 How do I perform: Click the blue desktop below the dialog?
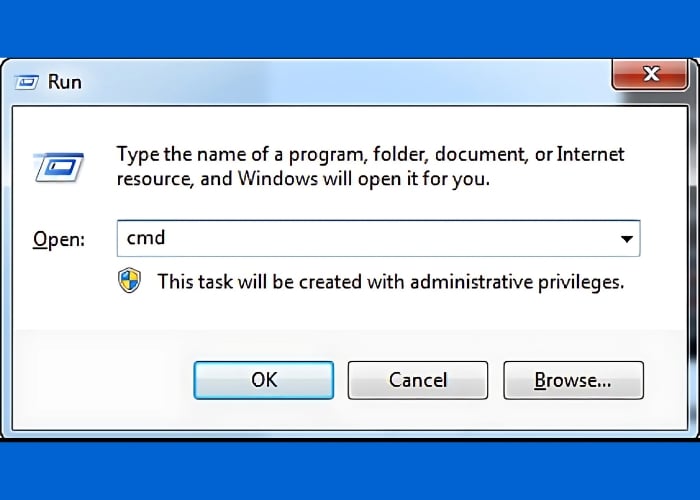350,475
